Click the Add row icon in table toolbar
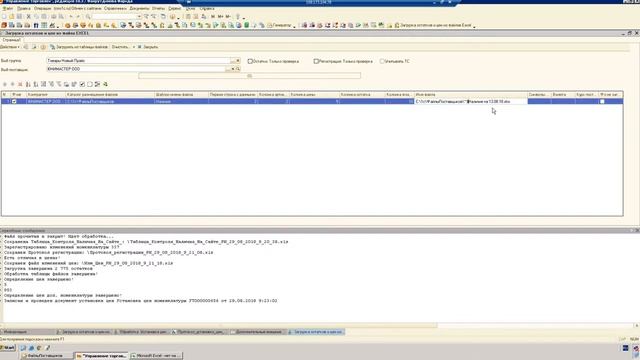640x360 pixels. pyautogui.click(x=5, y=84)
